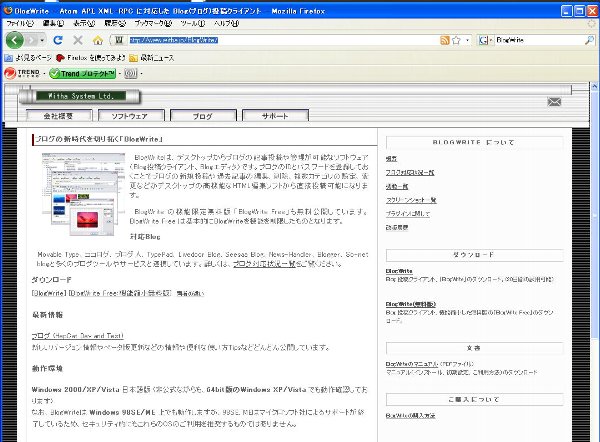This screenshot has height=442, width=600.
Task: Click the BlogWrite Free download link
Action: pyautogui.click(x=120, y=294)
